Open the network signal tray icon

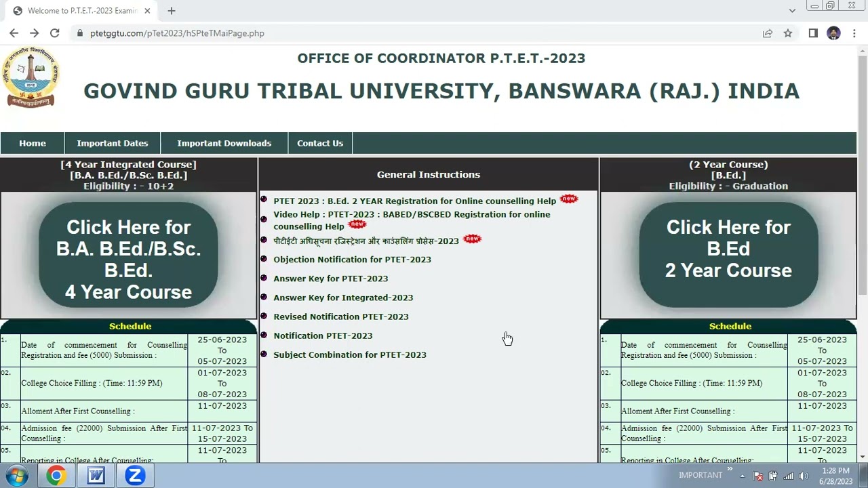pyautogui.click(x=788, y=476)
